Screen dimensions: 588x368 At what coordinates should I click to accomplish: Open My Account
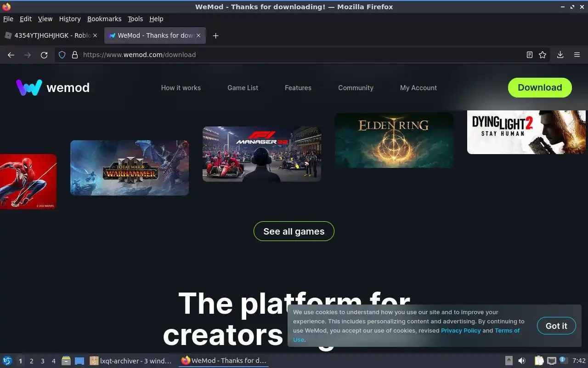(x=418, y=88)
